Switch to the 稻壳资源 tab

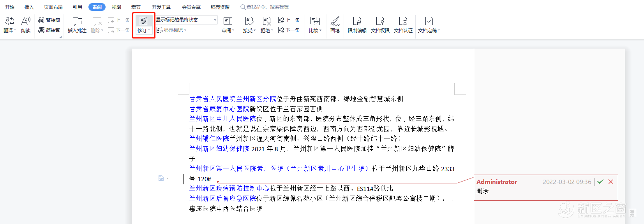tap(220, 7)
